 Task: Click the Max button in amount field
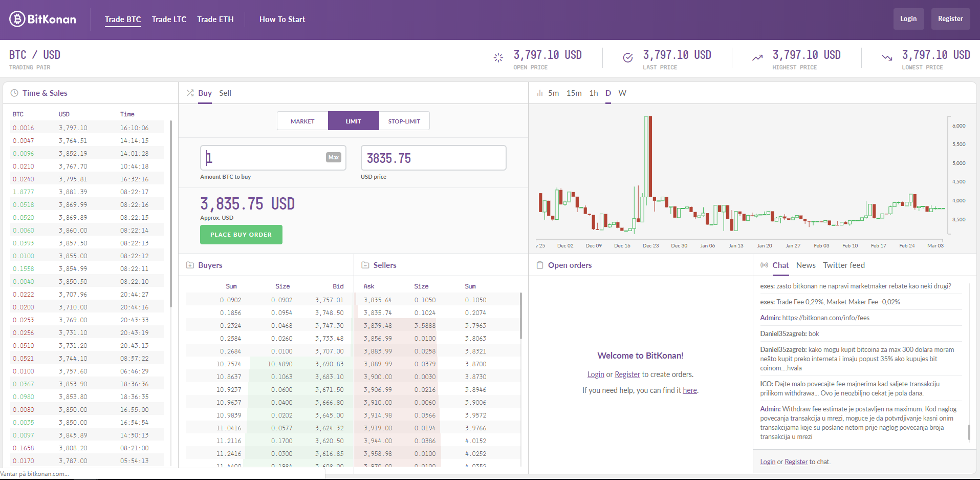(x=334, y=157)
